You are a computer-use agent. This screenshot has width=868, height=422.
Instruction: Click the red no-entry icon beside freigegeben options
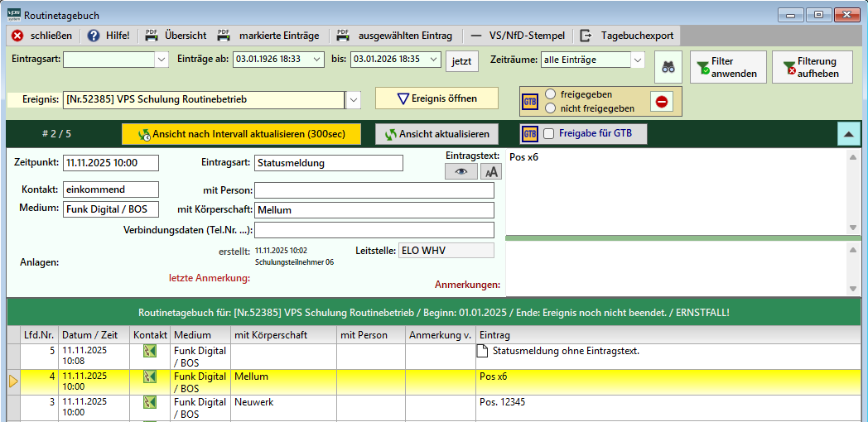point(662,102)
